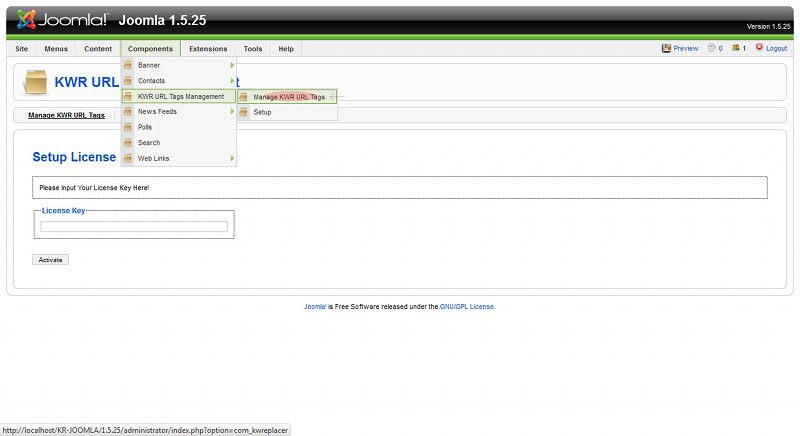Click the red Logout icon
Image resolution: width=800 pixels, height=436 pixels.
coord(759,47)
